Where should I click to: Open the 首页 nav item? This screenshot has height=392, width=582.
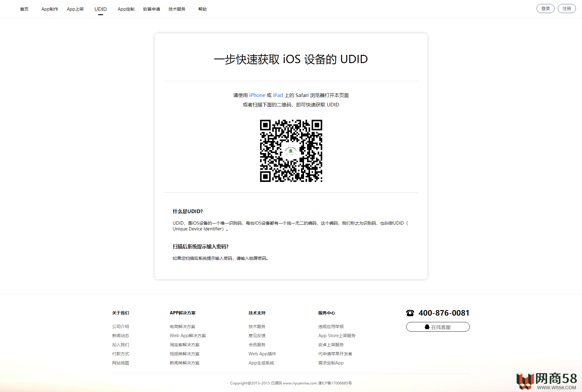tap(24, 9)
